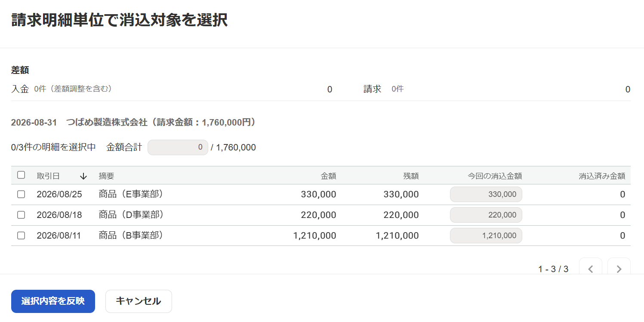Click the 差額 section label
The image size is (644, 322).
pos(20,70)
